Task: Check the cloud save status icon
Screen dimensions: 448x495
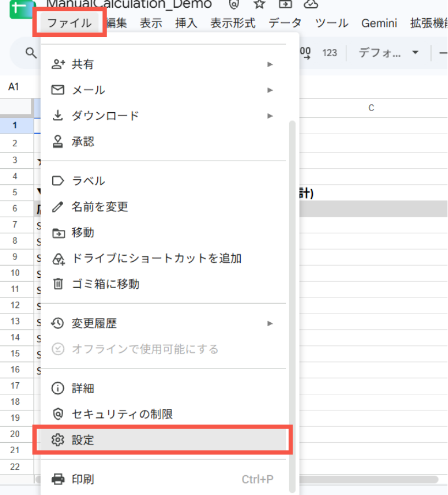Action: coord(311,4)
